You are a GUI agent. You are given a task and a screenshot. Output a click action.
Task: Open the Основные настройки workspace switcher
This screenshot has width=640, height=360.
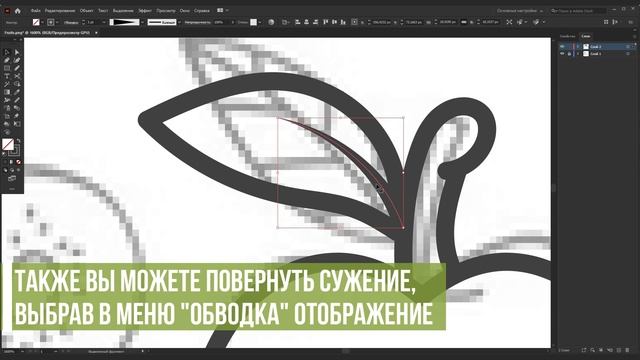click(520, 11)
